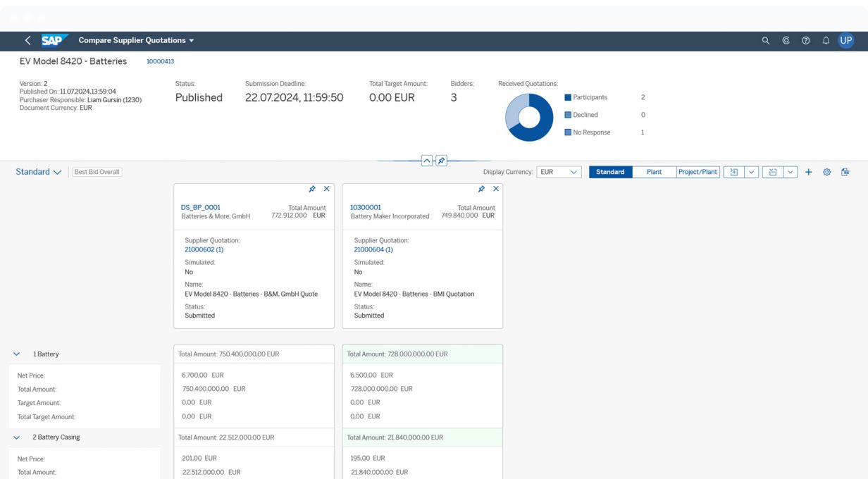Click the plus icon in the comparison toolbar
This screenshot has width=868, height=479.
(809, 172)
